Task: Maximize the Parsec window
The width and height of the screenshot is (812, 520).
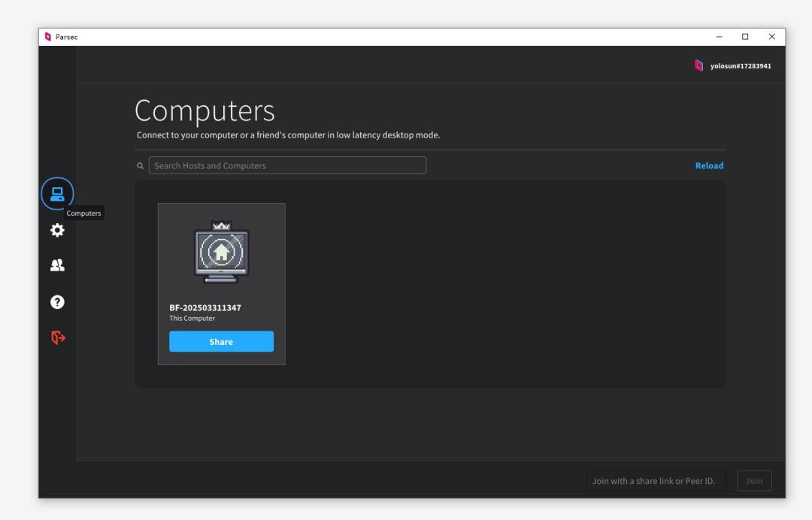Action: [x=745, y=37]
